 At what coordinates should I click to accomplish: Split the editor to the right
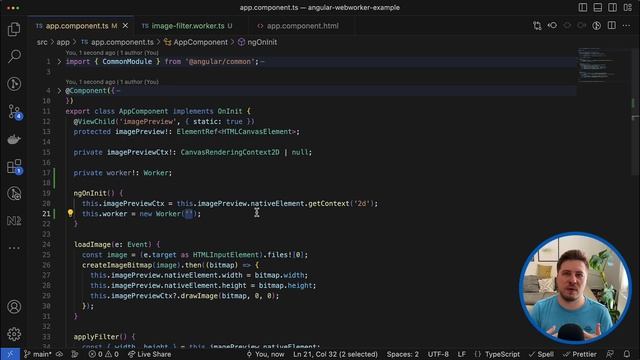[x=611, y=26]
